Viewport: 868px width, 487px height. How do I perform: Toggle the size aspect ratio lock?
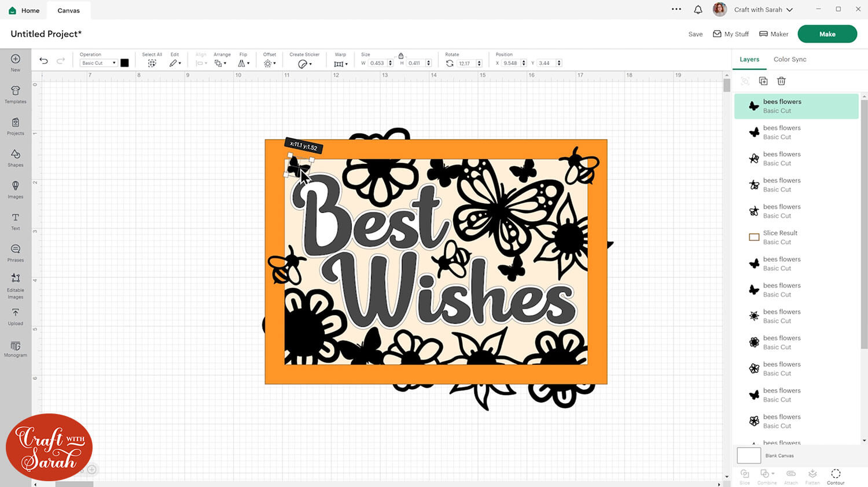click(400, 56)
